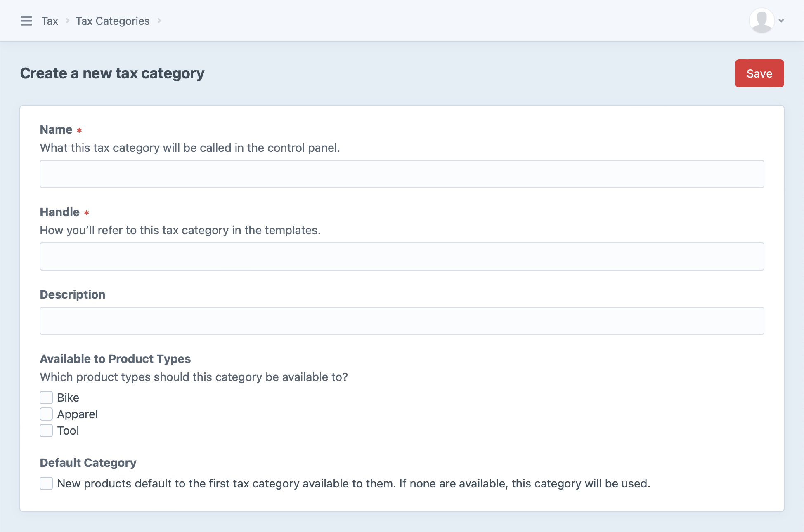Open Tax Categories from the breadcrumb
Image resolution: width=804 pixels, height=532 pixels.
(112, 21)
